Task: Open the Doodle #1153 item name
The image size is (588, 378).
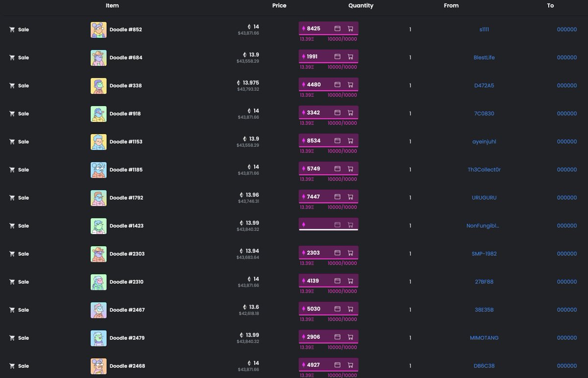Action: 126,142
